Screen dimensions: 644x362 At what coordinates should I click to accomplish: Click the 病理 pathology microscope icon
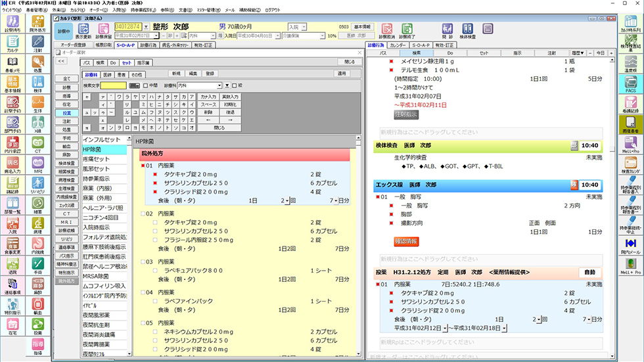[x=37, y=225]
